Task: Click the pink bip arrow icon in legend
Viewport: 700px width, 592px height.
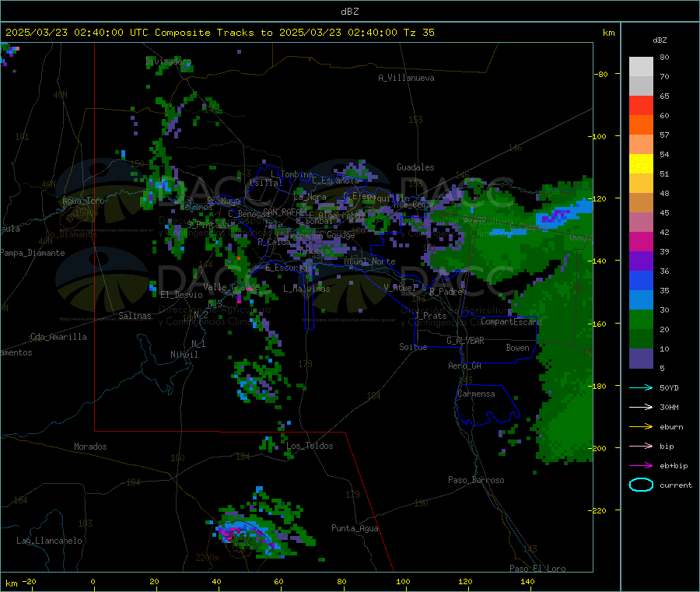Action: [x=641, y=446]
